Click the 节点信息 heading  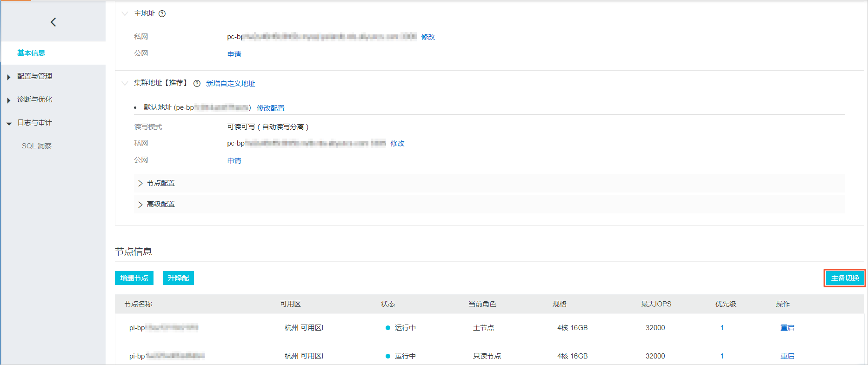click(x=134, y=252)
